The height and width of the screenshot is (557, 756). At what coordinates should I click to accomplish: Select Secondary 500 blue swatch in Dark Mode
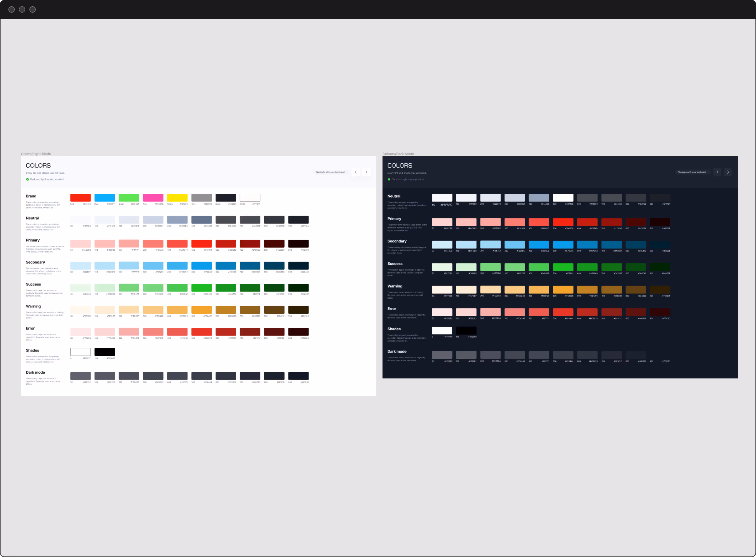point(563,244)
